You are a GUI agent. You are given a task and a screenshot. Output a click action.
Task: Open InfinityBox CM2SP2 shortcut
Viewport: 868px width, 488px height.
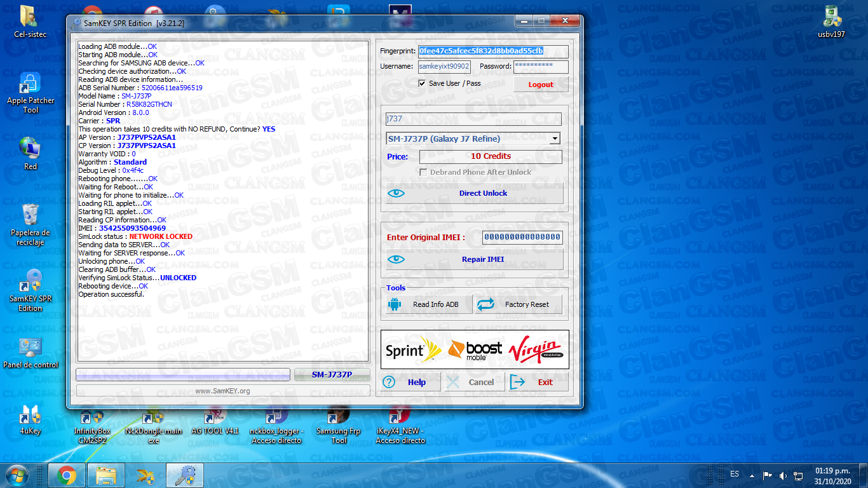coord(92,426)
